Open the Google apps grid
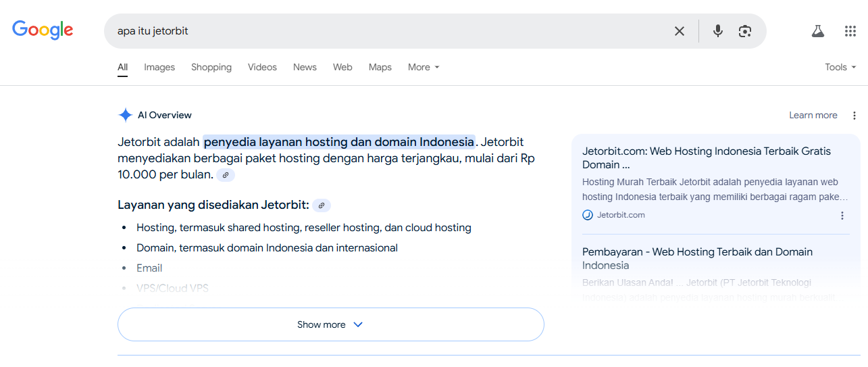868x367 pixels. pyautogui.click(x=850, y=31)
